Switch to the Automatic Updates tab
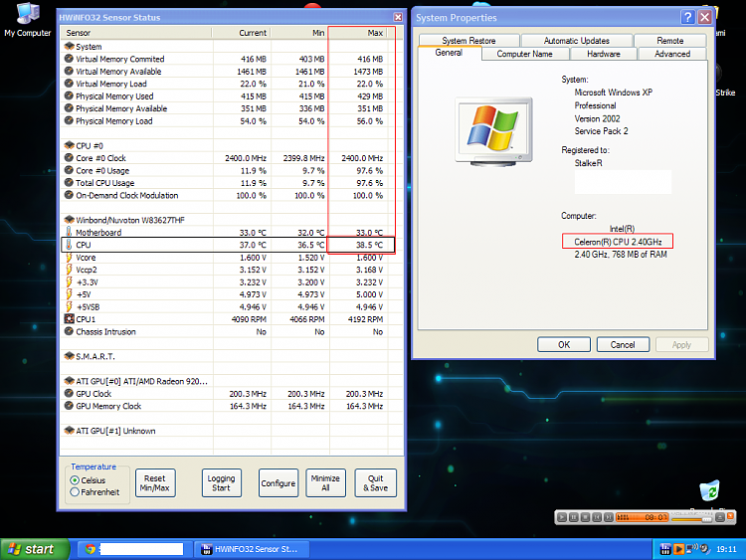Viewport: 746px width, 560px height. tap(577, 41)
